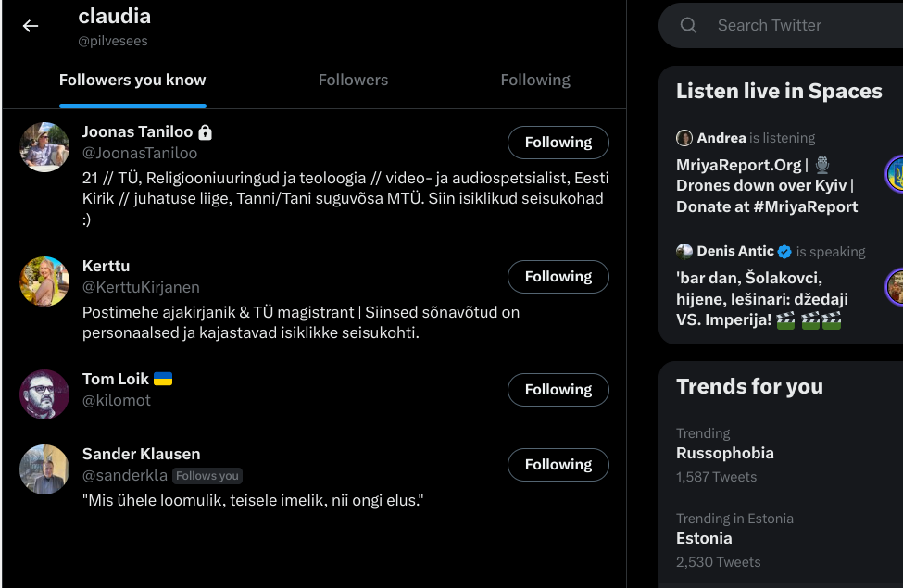Click the back arrow icon
The height and width of the screenshot is (588, 903).
tap(31, 26)
